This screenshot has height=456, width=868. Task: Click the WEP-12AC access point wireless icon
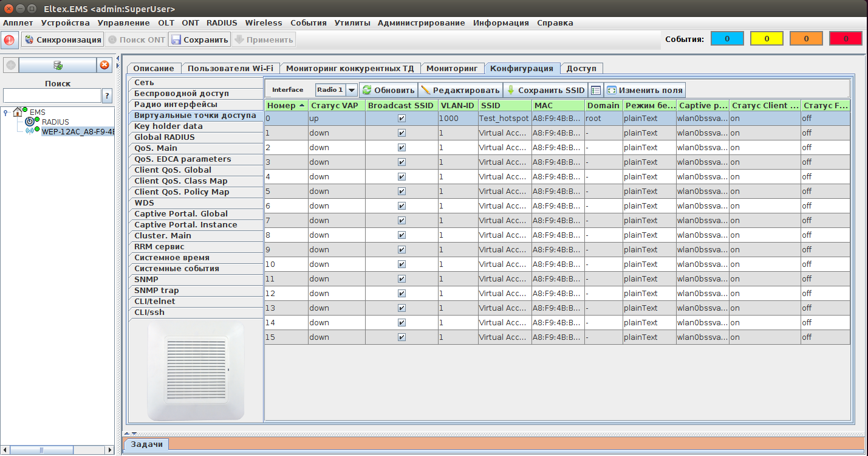pos(30,131)
